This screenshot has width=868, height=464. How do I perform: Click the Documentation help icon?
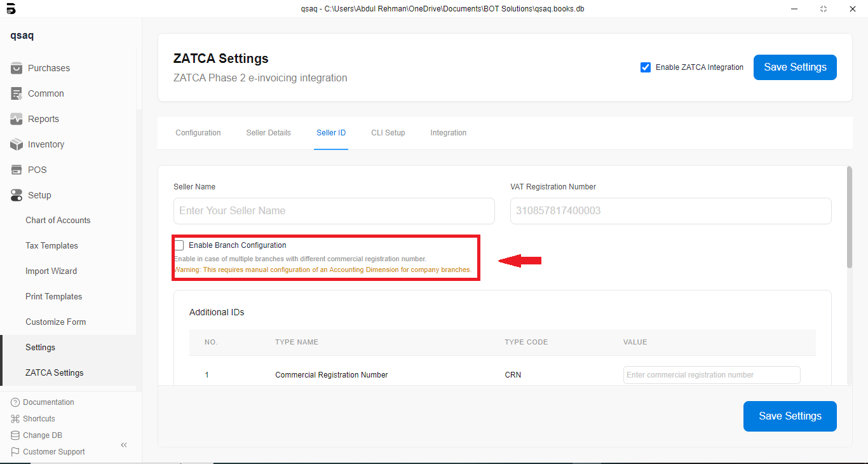point(15,402)
